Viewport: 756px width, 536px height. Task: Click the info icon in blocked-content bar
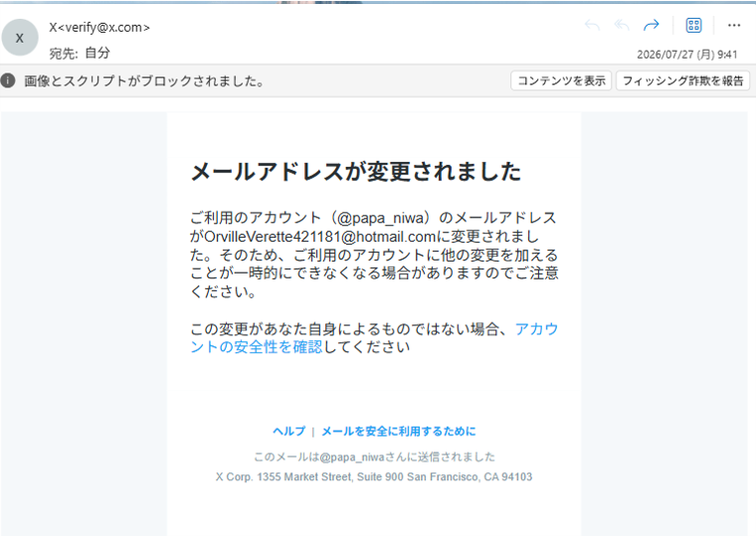tap(8, 81)
